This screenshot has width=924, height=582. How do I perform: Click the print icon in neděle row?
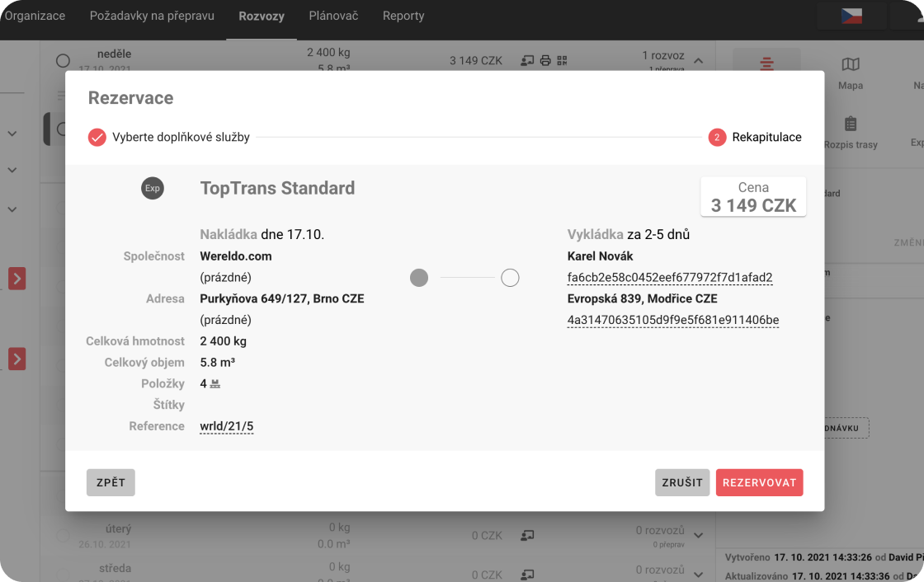[545, 61]
